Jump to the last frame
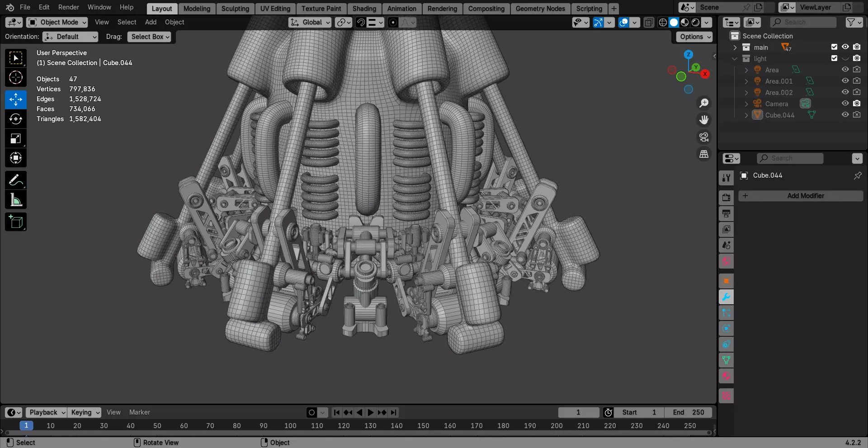The height and width of the screenshot is (448, 868). 393,412
